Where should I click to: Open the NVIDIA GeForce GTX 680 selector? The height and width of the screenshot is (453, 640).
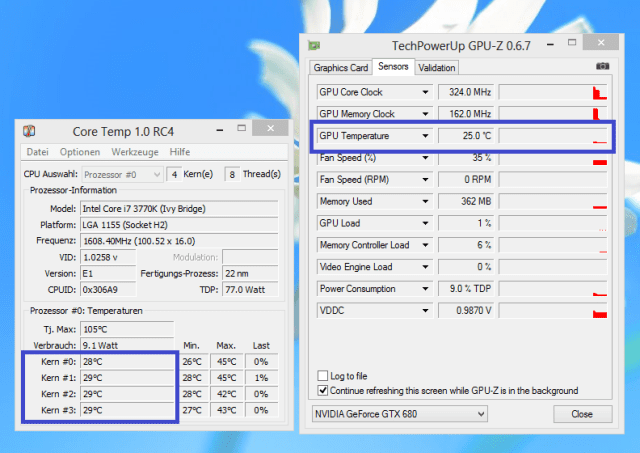(400, 414)
